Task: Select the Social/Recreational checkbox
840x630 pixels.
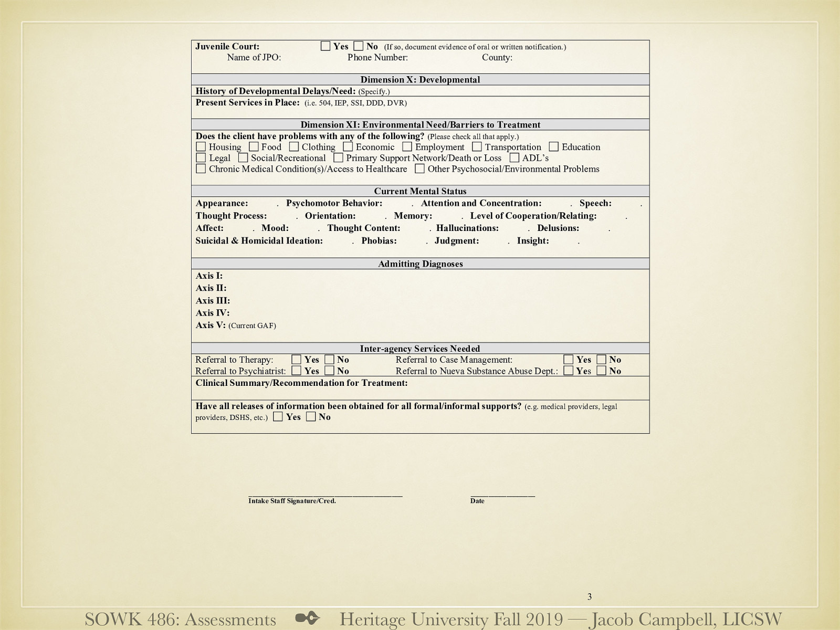Action: point(243,158)
